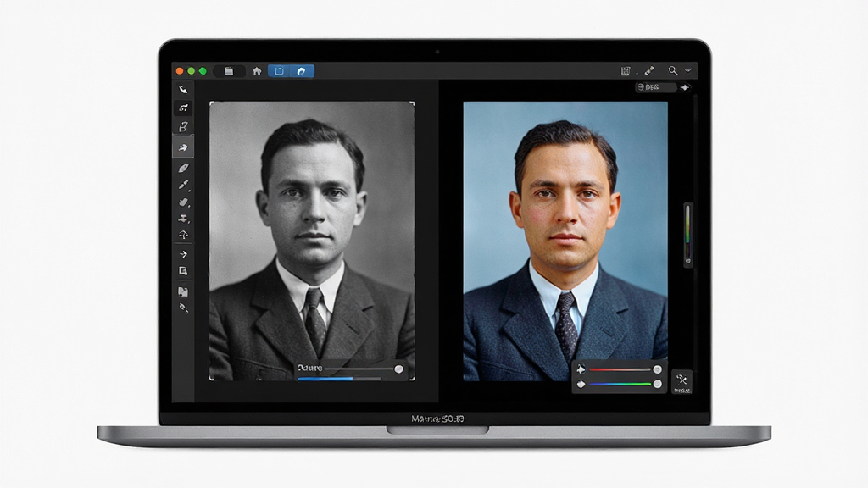Click the grid layout icon in top bar
Screen dimensions: 868x488
[626, 71]
